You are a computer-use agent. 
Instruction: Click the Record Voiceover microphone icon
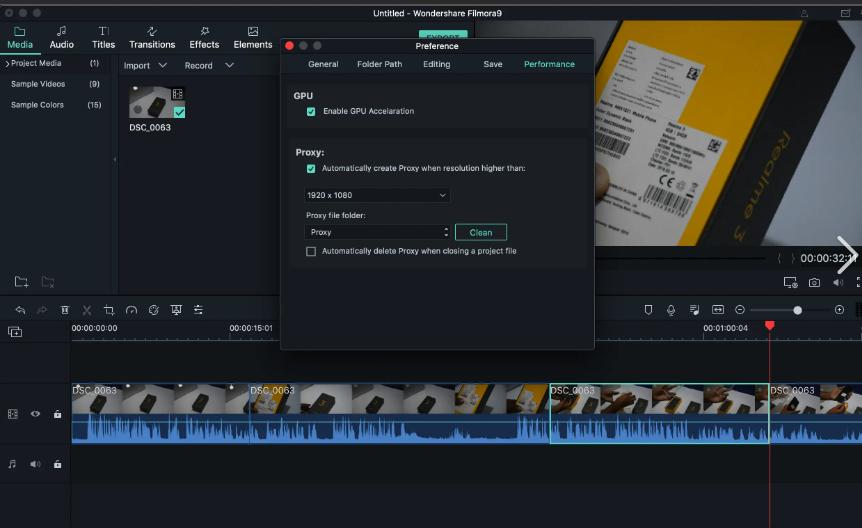pos(671,310)
